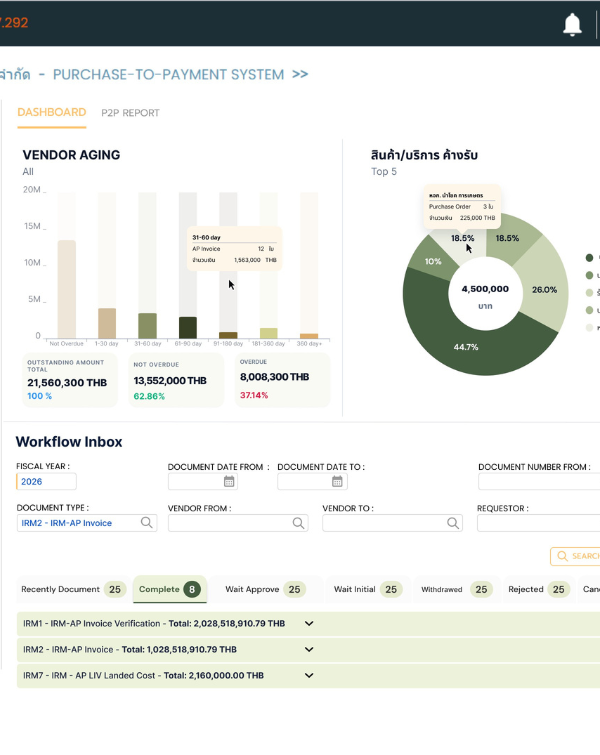Screen dimensions: 600x755
Task: Click the first dark green legend dot
Action: click(589, 258)
